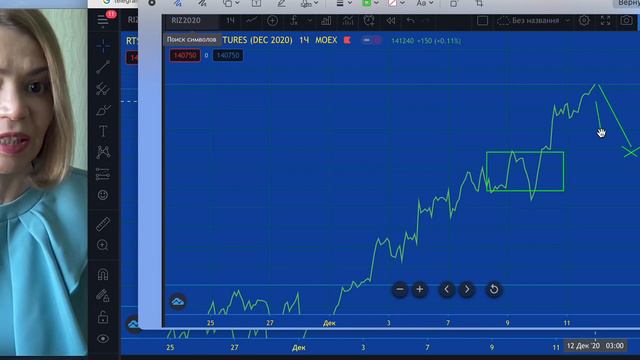
Task: Open indicator templates icon in toolbar
Action: pyautogui.click(x=348, y=20)
